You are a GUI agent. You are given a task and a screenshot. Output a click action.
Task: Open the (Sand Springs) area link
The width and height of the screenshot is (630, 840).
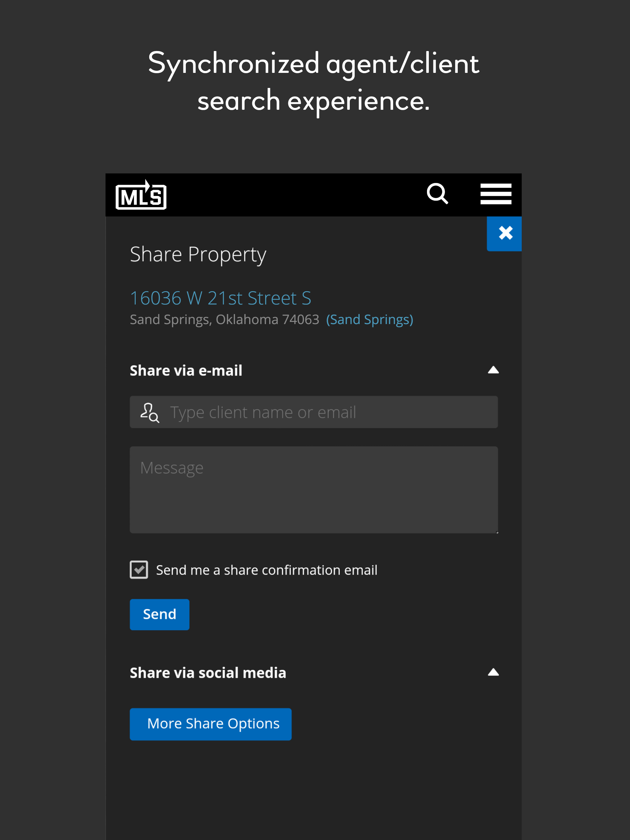tap(369, 320)
